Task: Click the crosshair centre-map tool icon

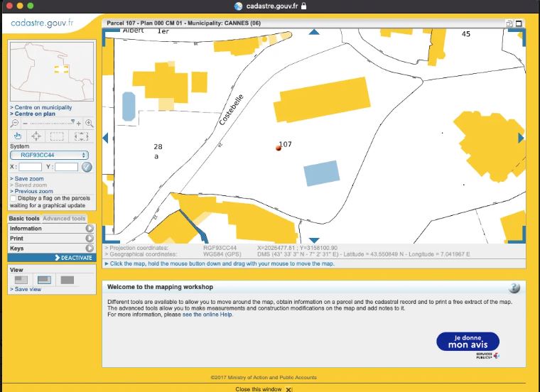Action: [x=37, y=136]
